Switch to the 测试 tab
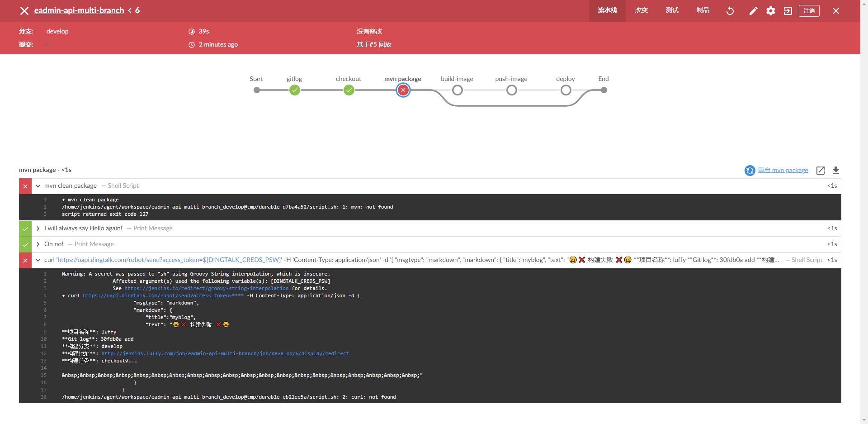This screenshot has width=868, height=424. [x=672, y=10]
